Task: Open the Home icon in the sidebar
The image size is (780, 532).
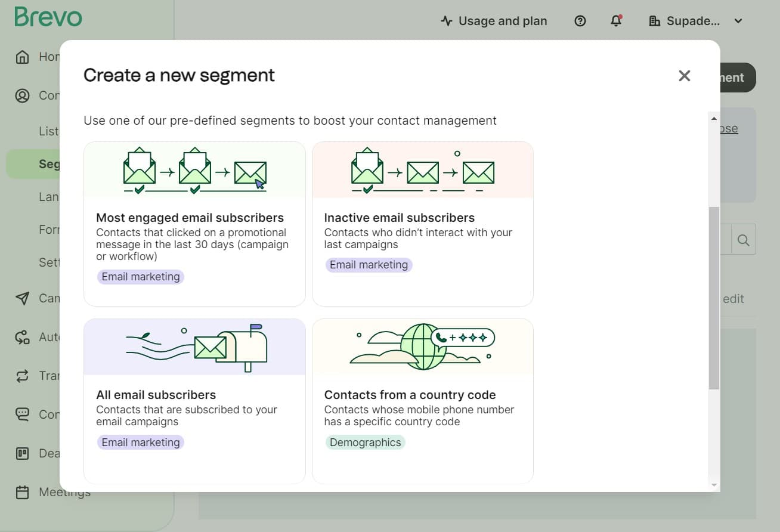Action: [x=22, y=56]
